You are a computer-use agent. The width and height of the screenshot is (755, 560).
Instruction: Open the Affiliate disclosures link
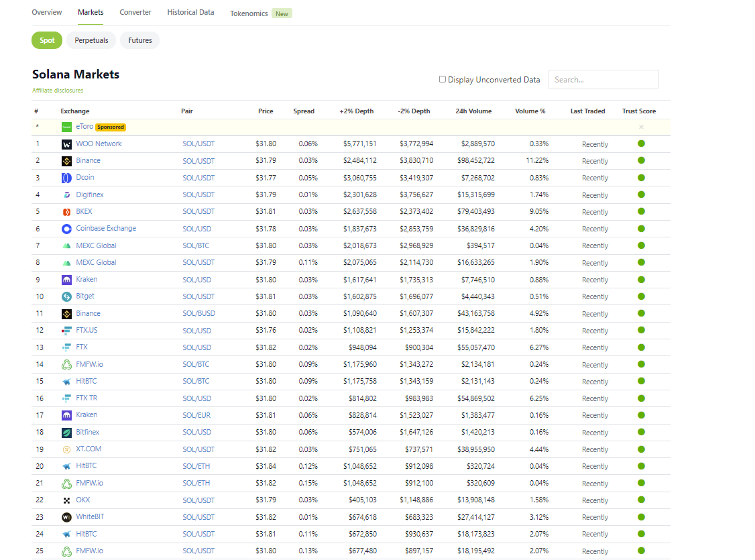click(x=58, y=91)
